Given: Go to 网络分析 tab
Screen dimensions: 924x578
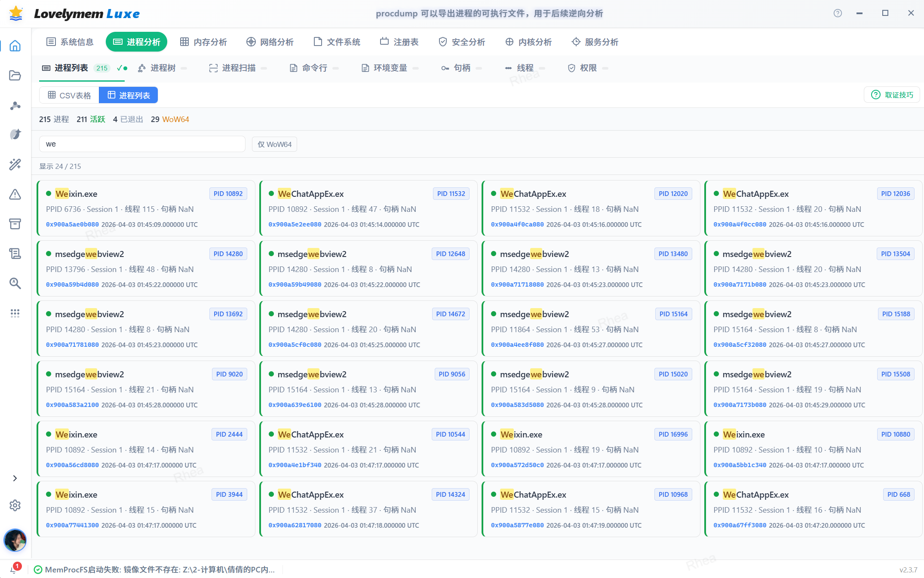Looking at the screenshot, I should point(270,42).
